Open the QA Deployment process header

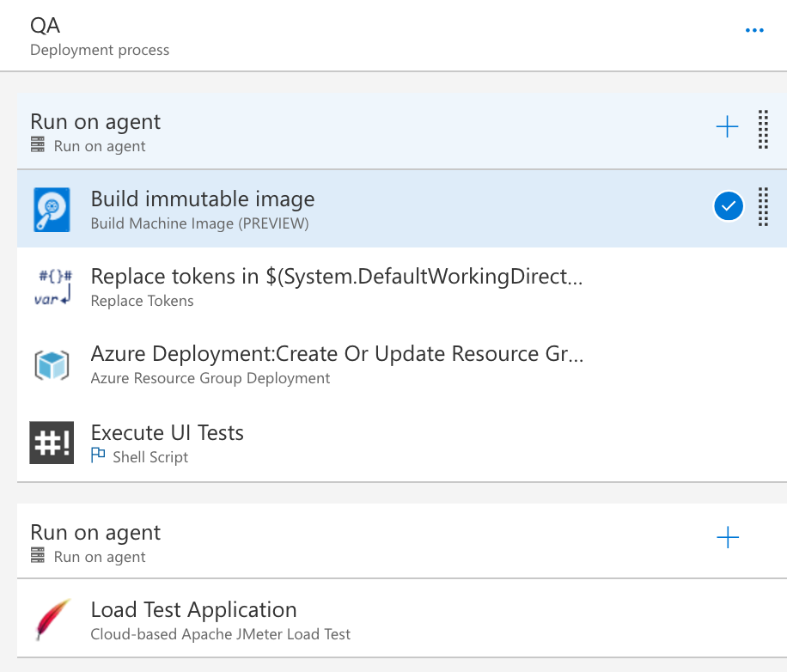click(x=100, y=36)
